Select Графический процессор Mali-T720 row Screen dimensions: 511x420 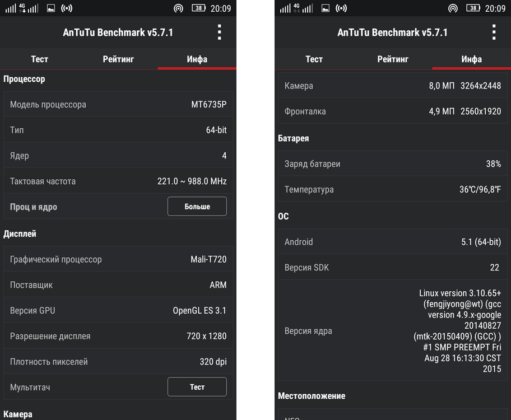tap(118, 259)
